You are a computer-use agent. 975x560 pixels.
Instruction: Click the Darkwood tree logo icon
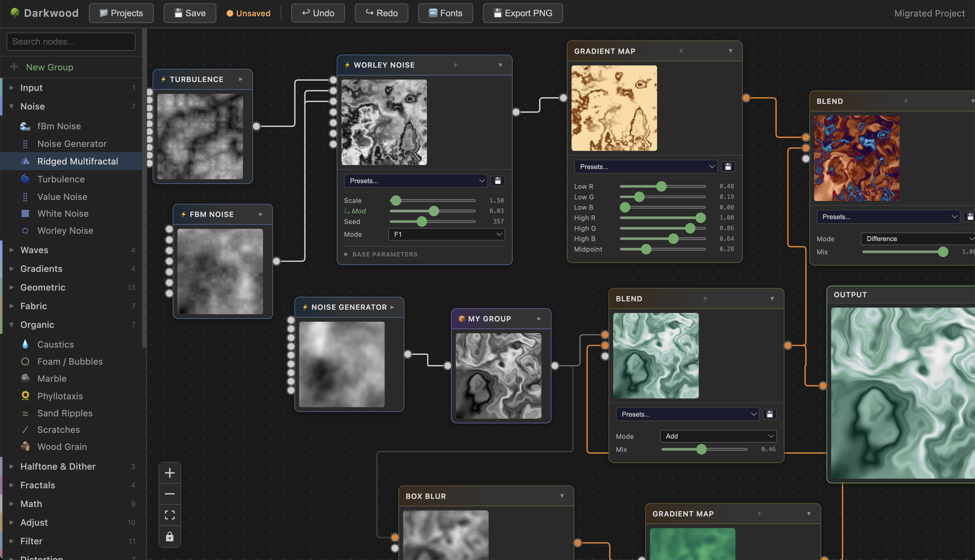tap(15, 13)
